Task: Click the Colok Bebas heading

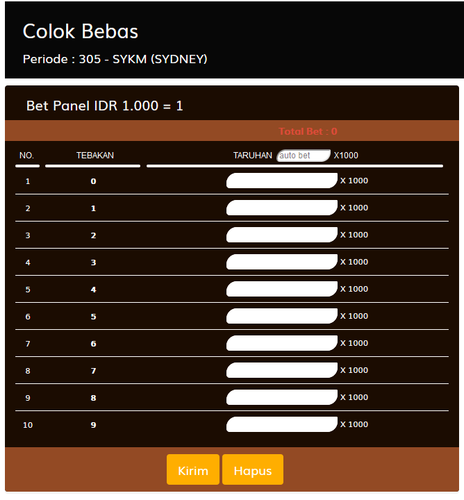Action: point(80,31)
